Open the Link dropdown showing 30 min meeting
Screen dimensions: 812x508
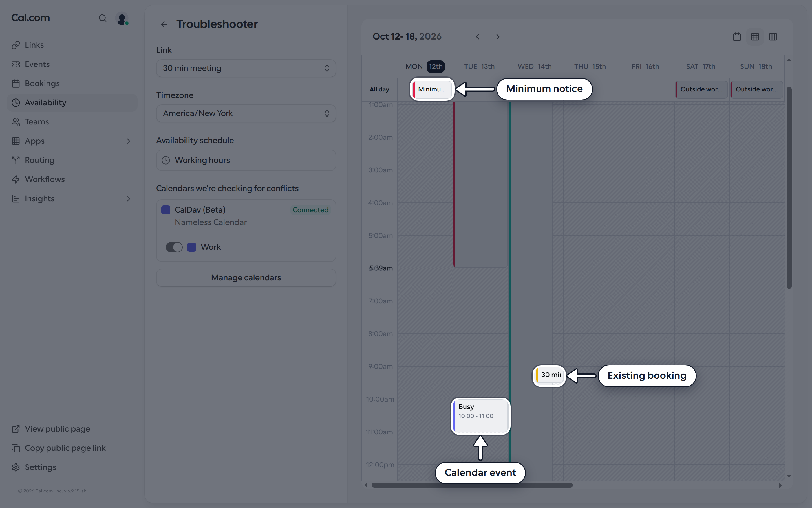point(246,68)
